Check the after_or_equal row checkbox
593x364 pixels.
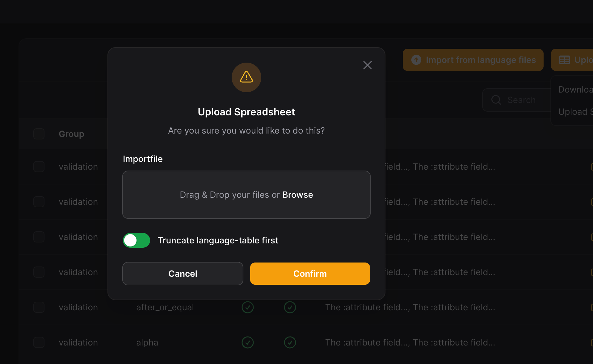click(39, 307)
